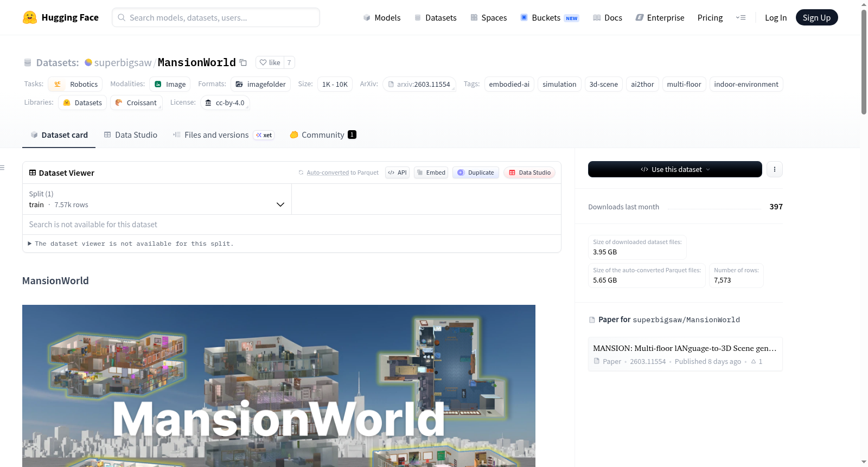Click the downloads last month count 397
This screenshot has height=467, width=868.
pos(776,207)
